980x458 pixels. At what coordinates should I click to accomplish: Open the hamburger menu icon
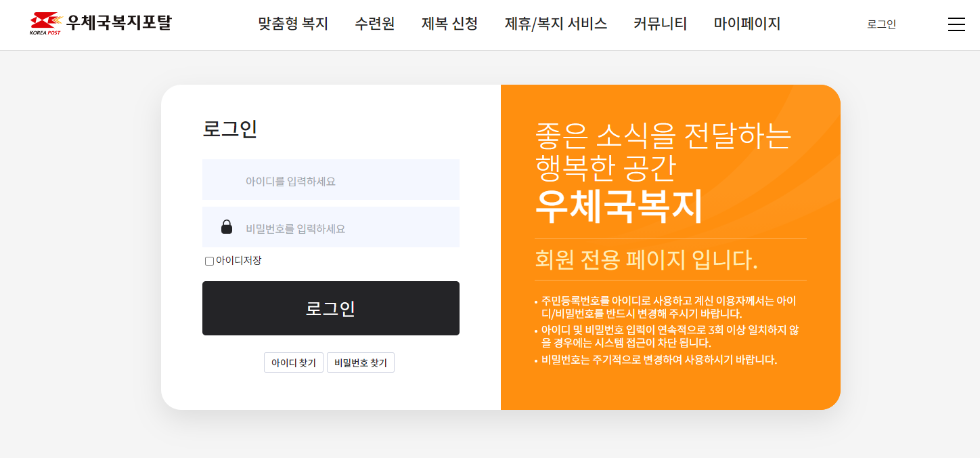(956, 24)
